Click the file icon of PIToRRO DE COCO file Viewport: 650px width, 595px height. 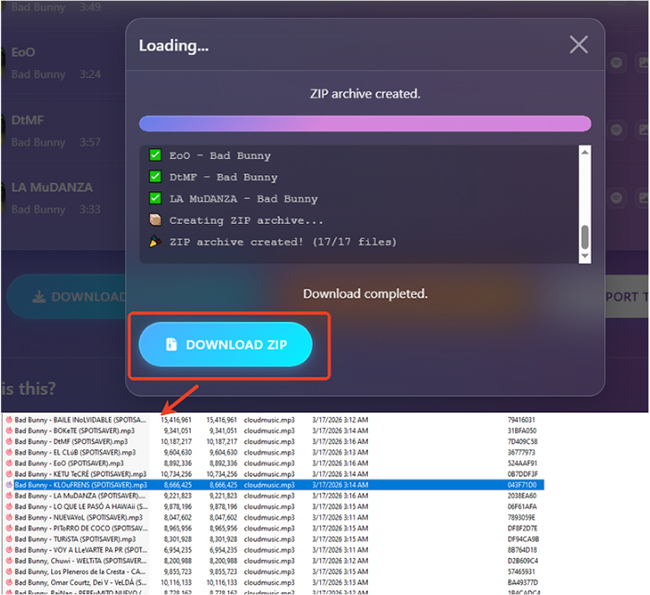(9, 528)
